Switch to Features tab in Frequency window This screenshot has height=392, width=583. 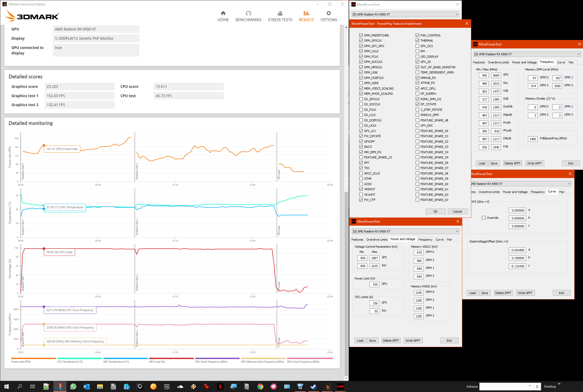click(x=479, y=62)
